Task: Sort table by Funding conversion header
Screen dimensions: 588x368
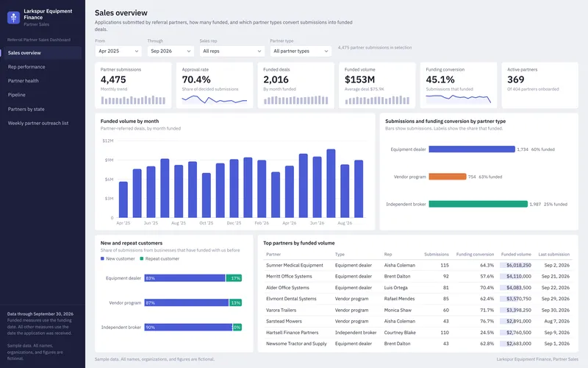Action: (475, 255)
